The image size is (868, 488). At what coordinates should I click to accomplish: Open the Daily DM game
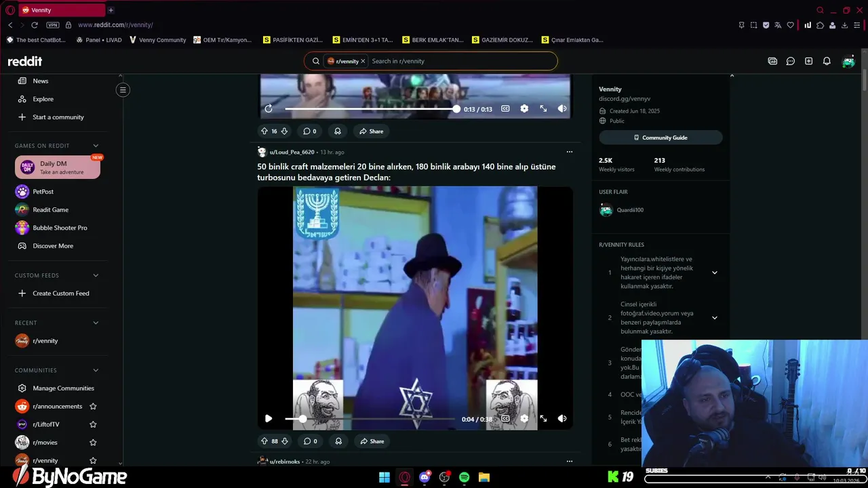click(x=58, y=167)
